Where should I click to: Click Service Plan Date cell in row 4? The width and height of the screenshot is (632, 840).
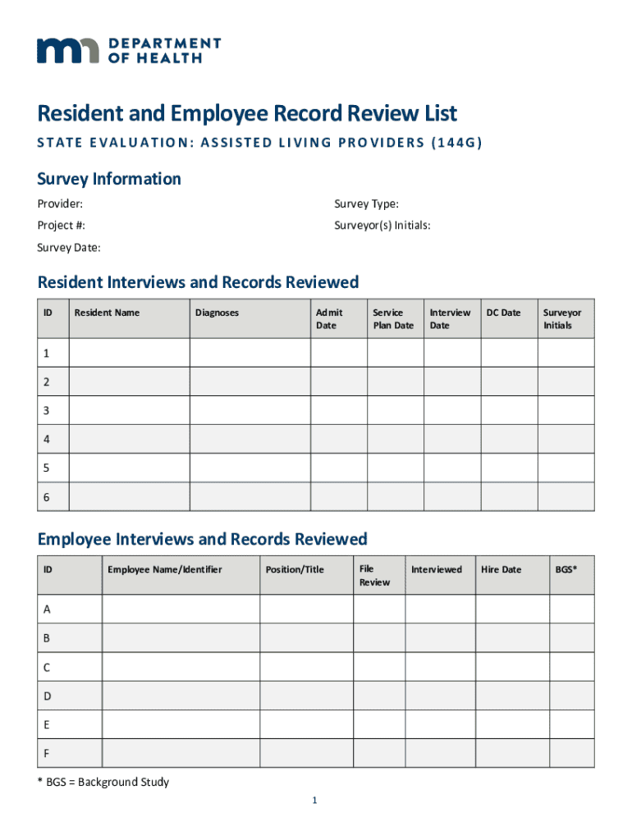(x=395, y=439)
